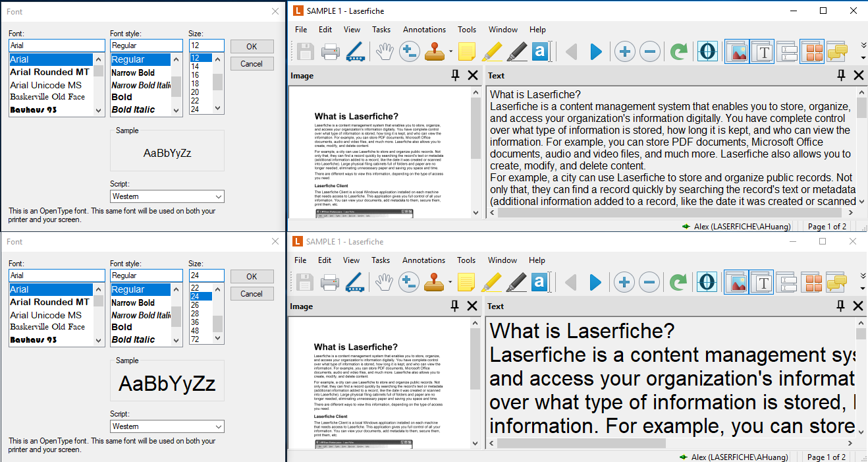Select the black Redaction marker in the upper Laserfiche window
The height and width of the screenshot is (462, 868).
(x=516, y=51)
